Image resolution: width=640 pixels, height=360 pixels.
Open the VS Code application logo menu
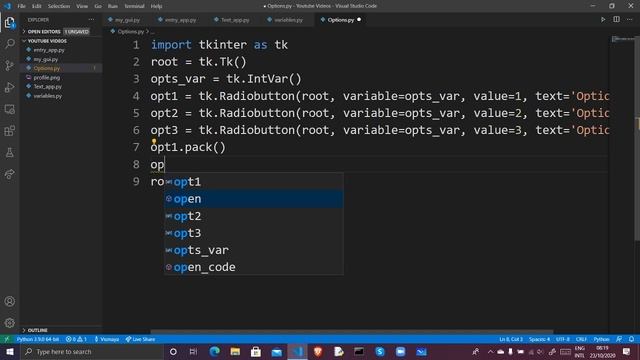point(7,6)
